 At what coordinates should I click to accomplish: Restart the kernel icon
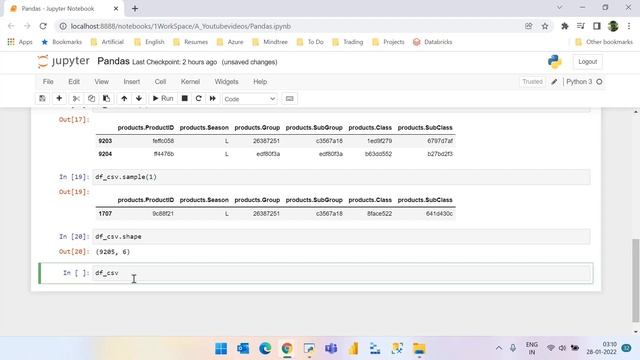[198, 98]
